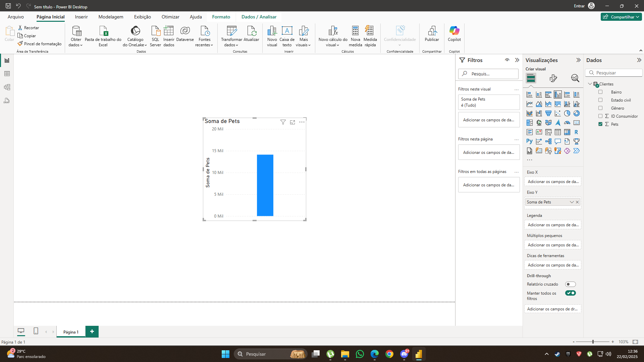Screen dimensions: 644x362
Task: Open Transformar dados dropdown
Action: click(x=231, y=36)
